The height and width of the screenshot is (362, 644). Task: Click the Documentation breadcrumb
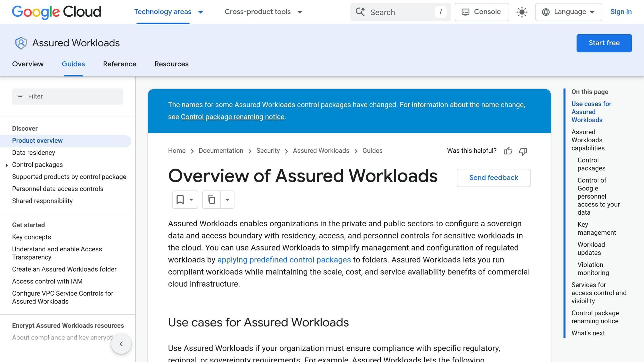tap(221, 151)
